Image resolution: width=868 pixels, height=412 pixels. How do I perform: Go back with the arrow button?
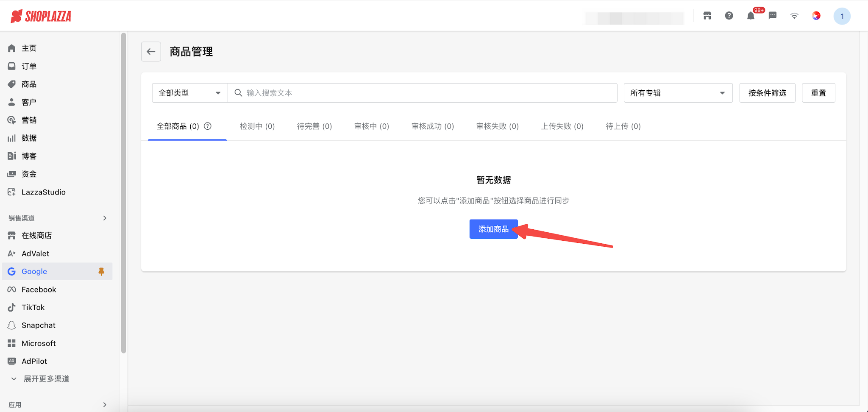151,51
